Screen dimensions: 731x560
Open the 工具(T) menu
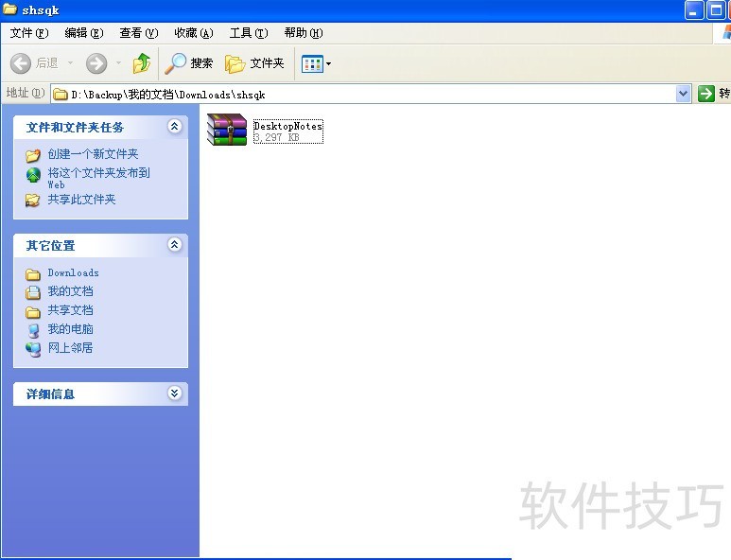(x=248, y=33)
